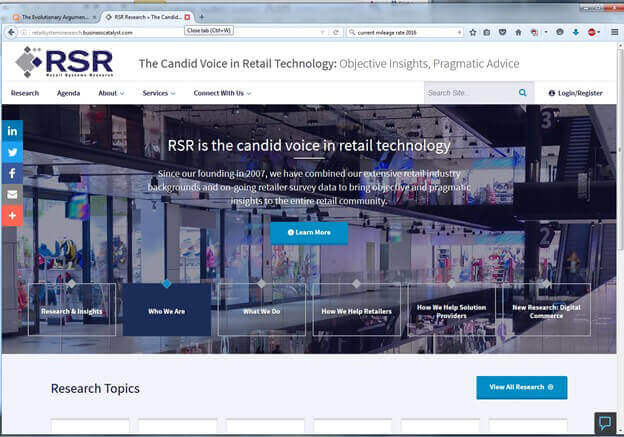This screenshot has height=437, width=624.
Task: Expand the Connect With Us menu
Action: tap(222, 93)
